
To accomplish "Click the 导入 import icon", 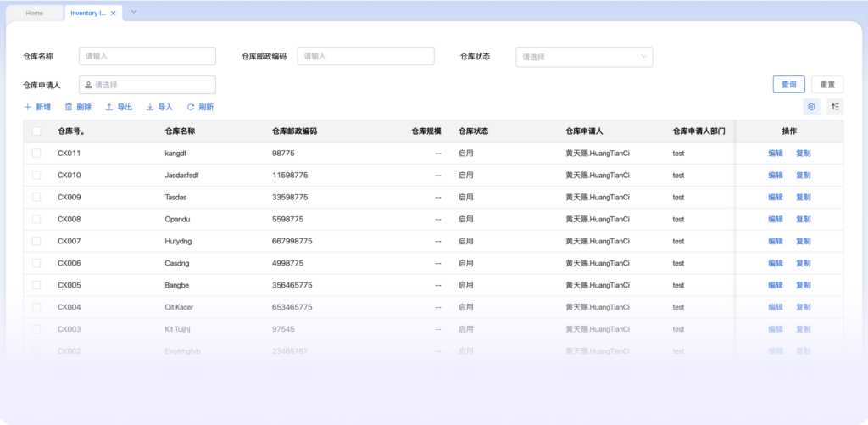I will pyautogui.click(x=149, y=107).
